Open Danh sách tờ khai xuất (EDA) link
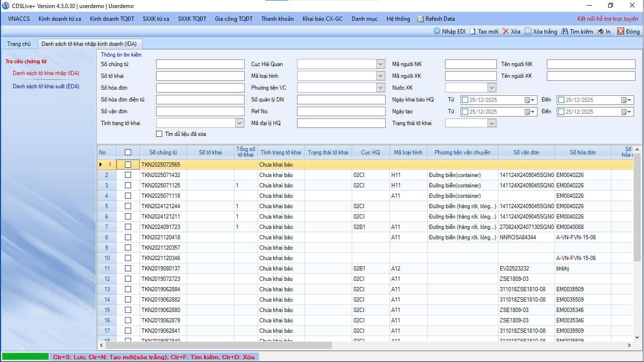This screenshot has height=362, width=644. (46, 86)
